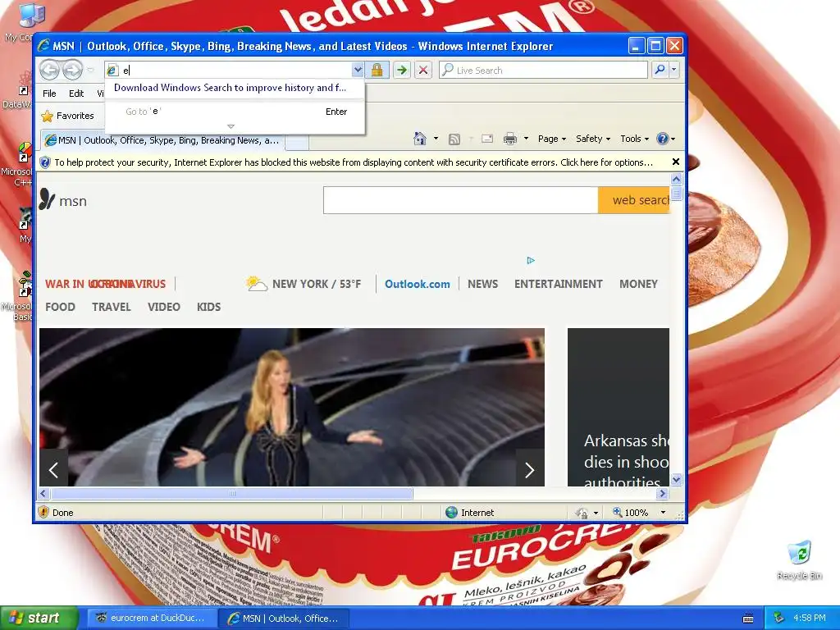840x630 pixels.
Task: Click the RSS Feeds icon
Action: [454, 139]
